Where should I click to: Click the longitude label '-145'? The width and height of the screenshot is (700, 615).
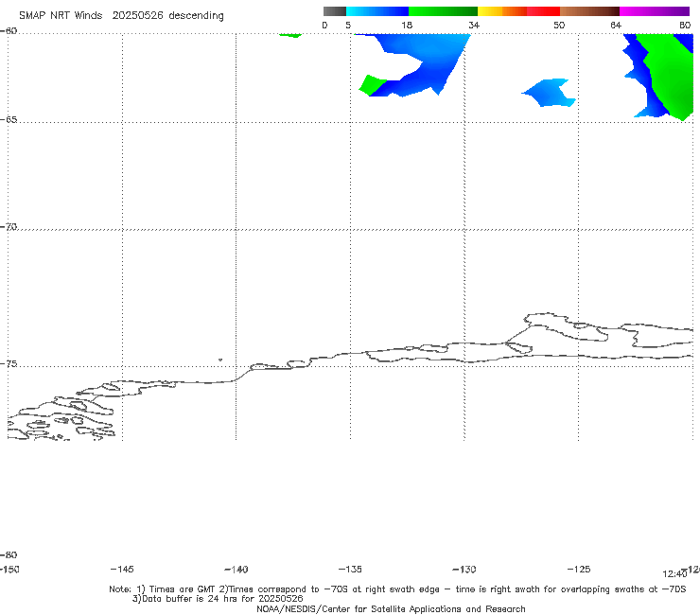pyautogui.click(x=121, y=569)
